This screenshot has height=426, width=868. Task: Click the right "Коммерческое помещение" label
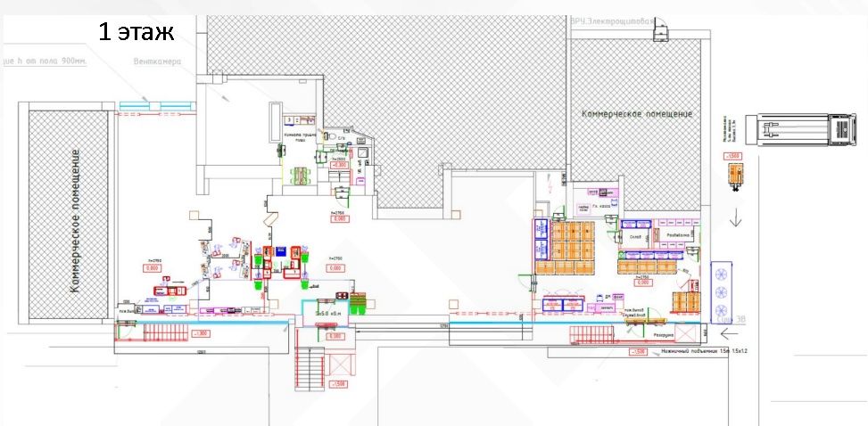point(637,114)
